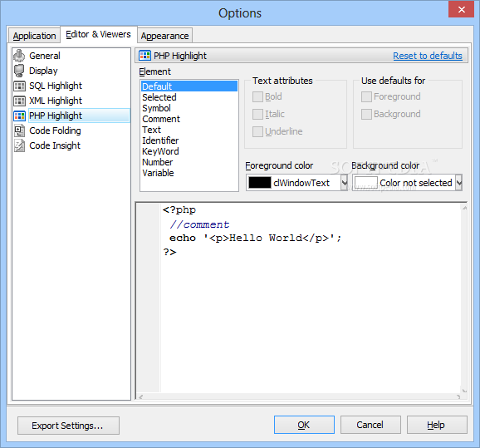Select the Text element
This screenshot has width=480, height=448.
point(189,130)
